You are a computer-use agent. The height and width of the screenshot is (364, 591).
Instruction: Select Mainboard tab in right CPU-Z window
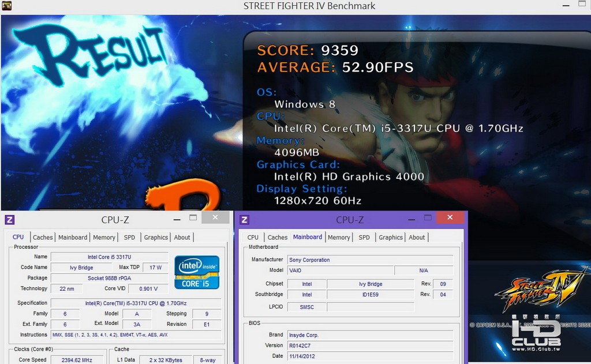pos(308,237)
